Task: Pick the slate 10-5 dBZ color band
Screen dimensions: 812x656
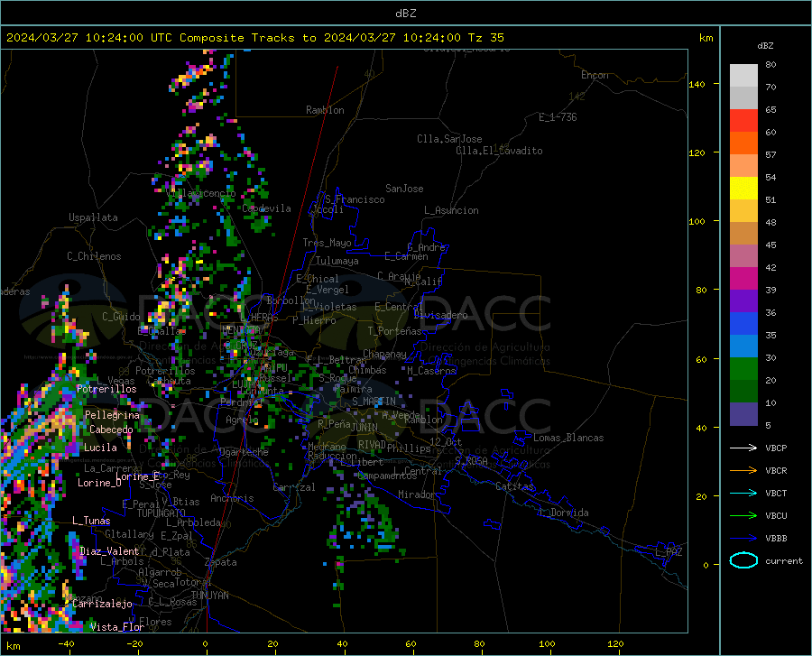Action: [x=743, y=413]
